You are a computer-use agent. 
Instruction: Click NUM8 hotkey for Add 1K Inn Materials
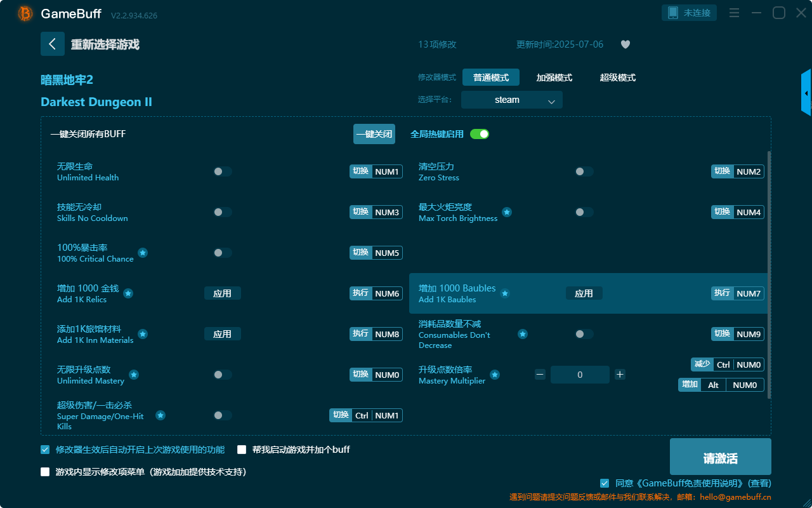376,334
